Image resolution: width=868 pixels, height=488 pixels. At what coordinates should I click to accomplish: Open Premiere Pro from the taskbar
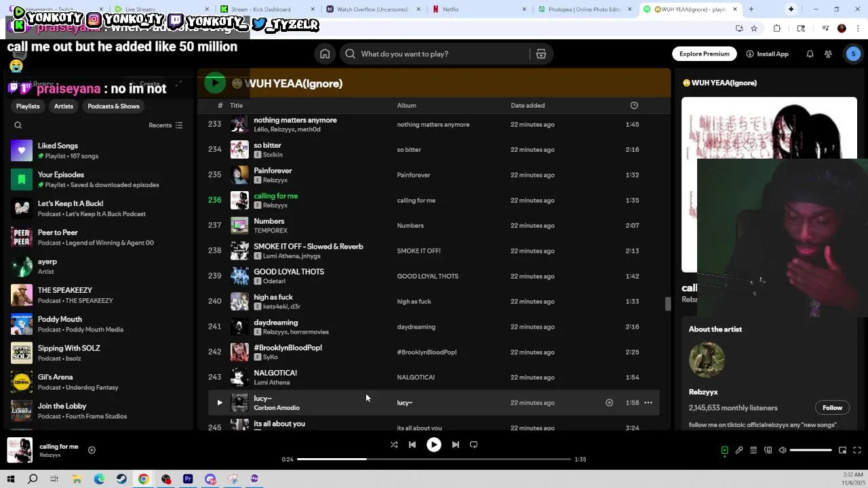click(188, 479)
